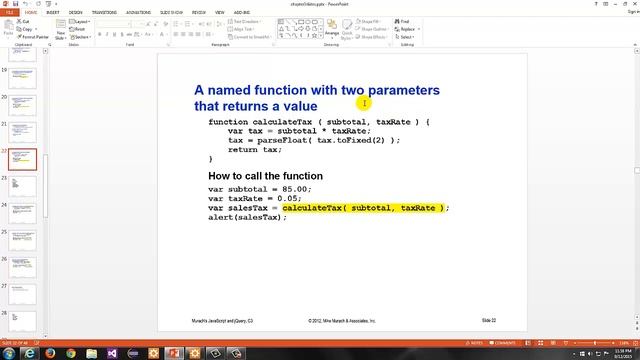The height and width of the screenshot is (360, 640).
Task: Activate the Format Painter
Action: click(x=33, y=37)
